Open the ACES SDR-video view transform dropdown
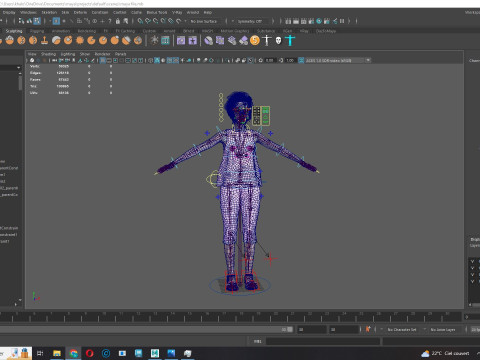This screenshot has height=360, width=480. tap(338, 60)
